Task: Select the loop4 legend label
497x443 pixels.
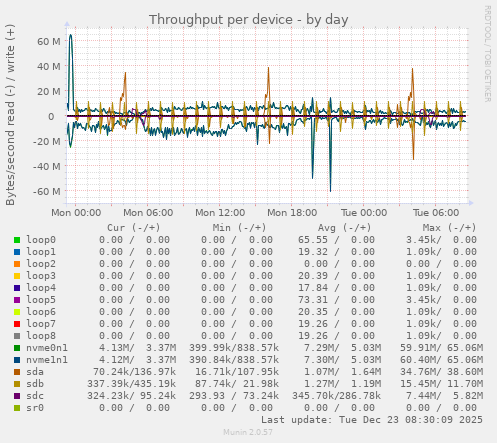Action: (41, 288)
